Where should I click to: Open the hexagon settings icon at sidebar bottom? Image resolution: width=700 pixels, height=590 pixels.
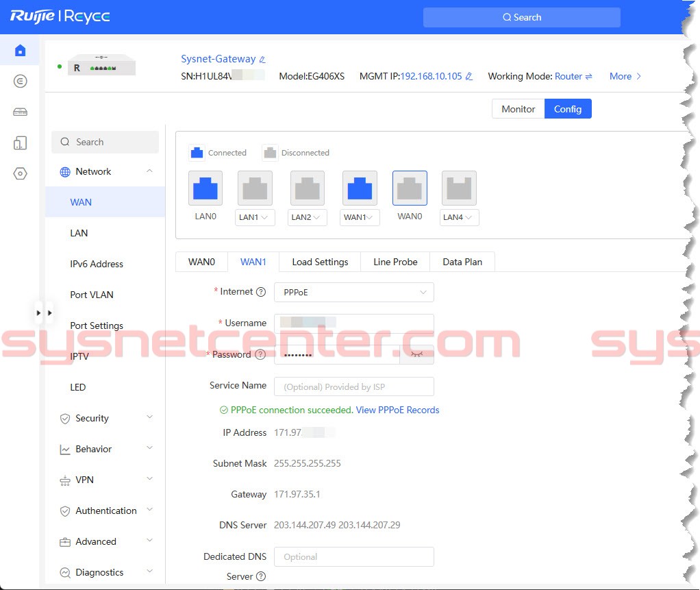point(19,173)
